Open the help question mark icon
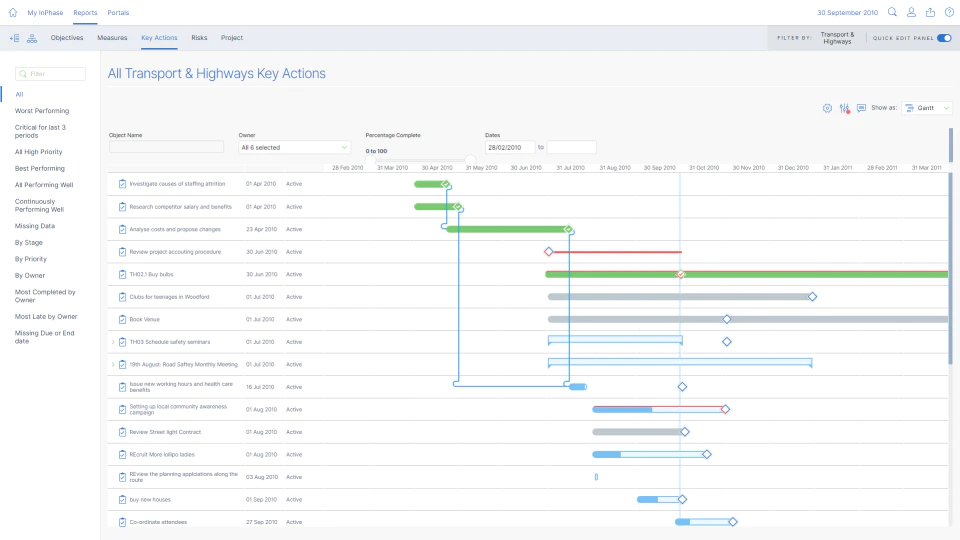Image resolution: width=960 pixels, height=540 pixels. pyautogui.click(x=949, y=12)
